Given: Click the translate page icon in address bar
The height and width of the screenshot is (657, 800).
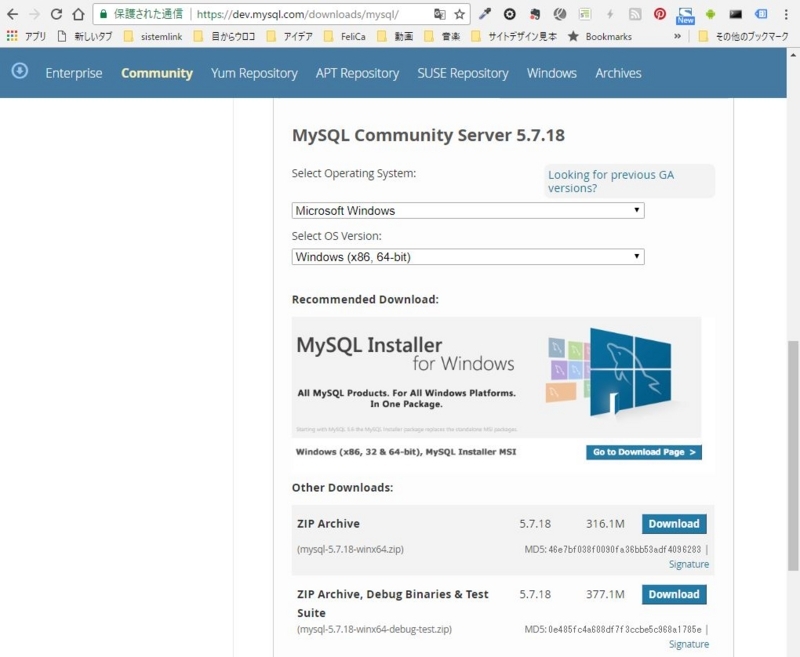Looking at the screenshot, I should tap(440, 14).
